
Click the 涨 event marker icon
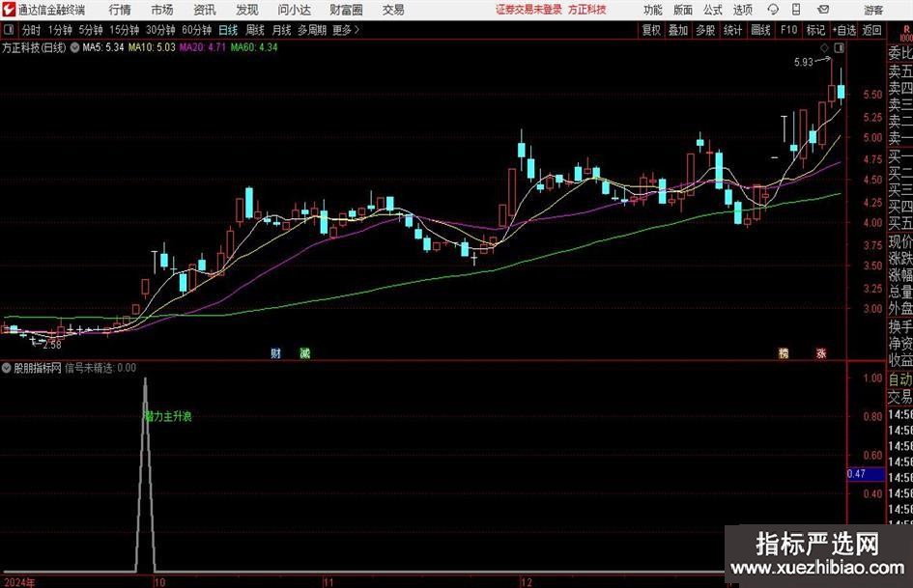click(821, 352)
